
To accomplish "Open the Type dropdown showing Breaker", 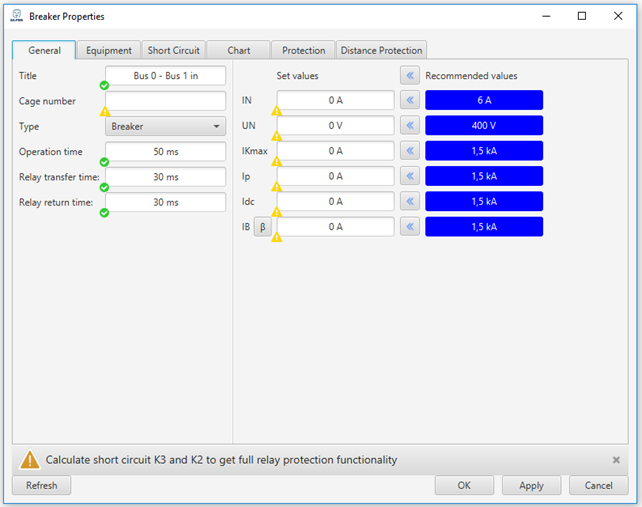I will point(165,126).
